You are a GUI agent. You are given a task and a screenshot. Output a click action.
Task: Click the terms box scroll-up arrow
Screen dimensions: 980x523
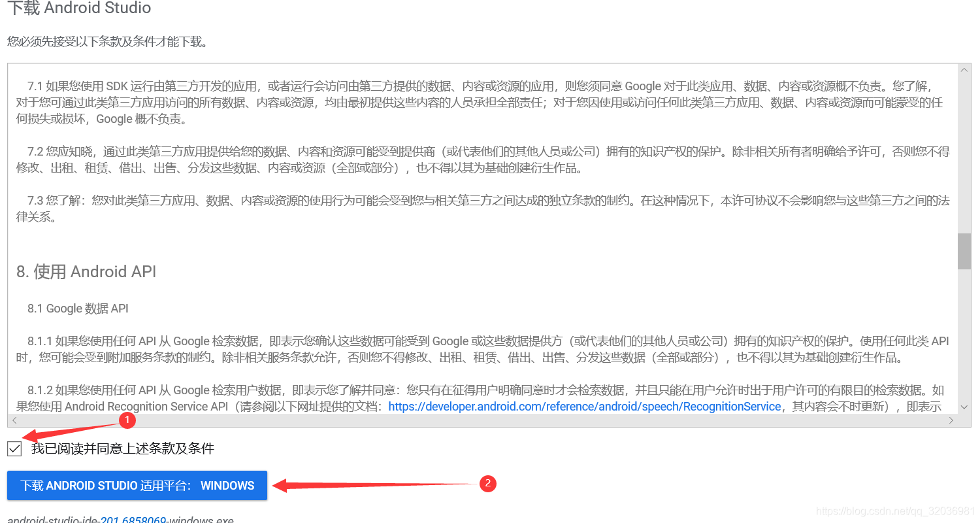[964, 69]
